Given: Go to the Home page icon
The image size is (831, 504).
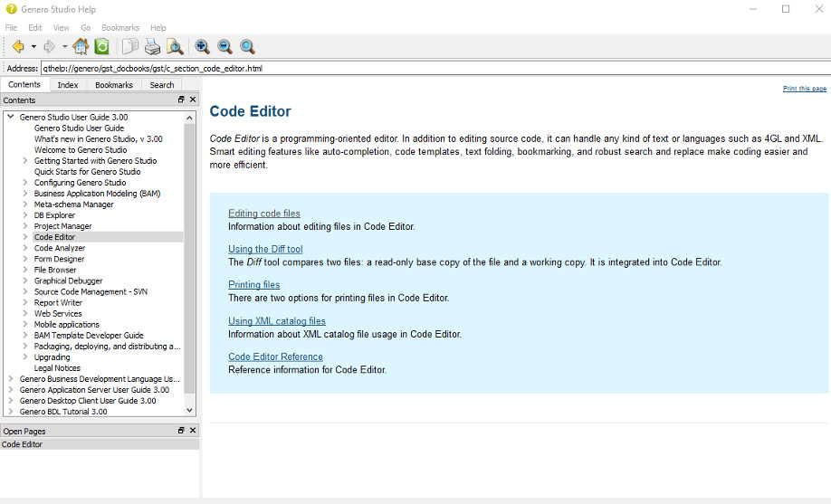Looking at the screenshot, I should (81, 47).
